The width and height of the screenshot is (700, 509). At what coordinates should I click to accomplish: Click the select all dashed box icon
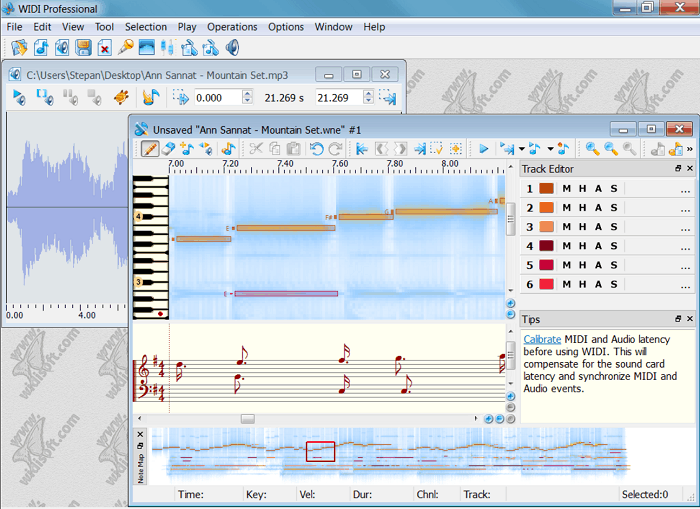(x=436, y=149)
